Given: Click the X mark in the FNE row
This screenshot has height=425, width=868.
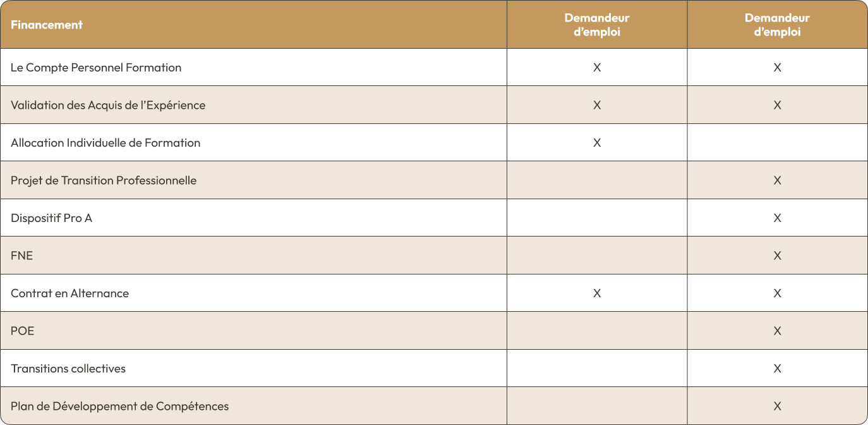Looking at the screenshot, I should point(777,256).
